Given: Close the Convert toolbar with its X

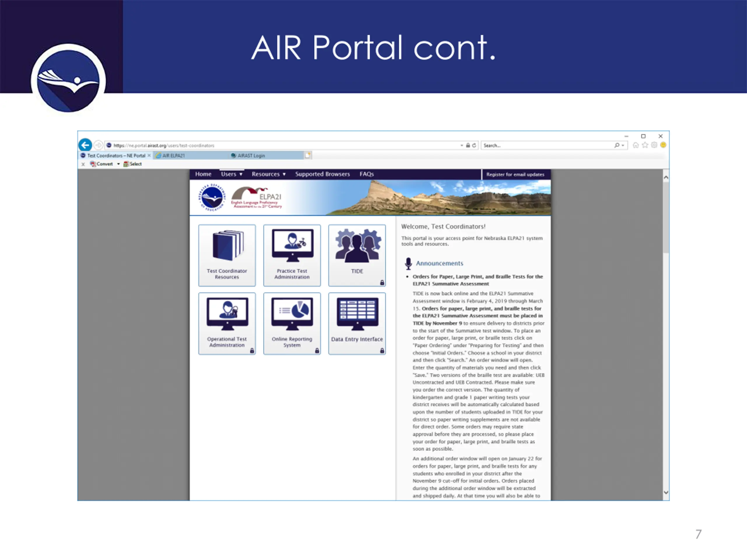Looking at the screenshot, I should (83, 164).
